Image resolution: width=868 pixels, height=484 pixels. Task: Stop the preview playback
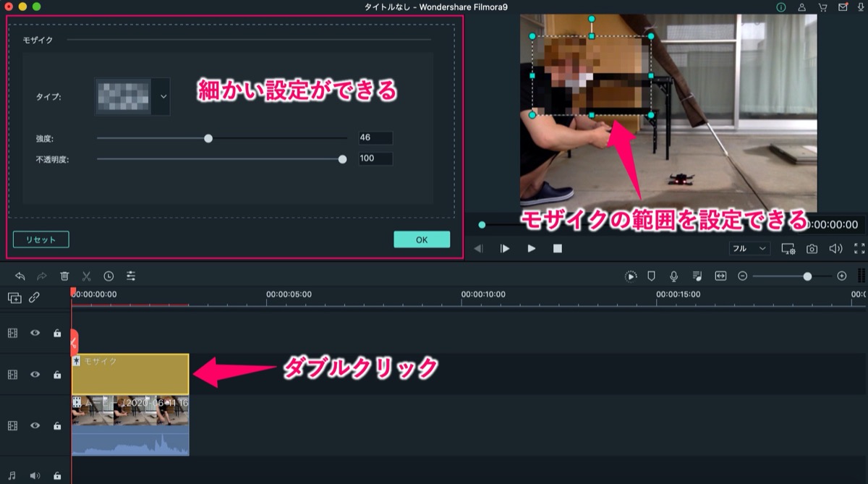[557, 248]
